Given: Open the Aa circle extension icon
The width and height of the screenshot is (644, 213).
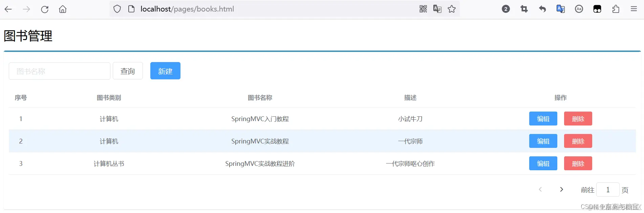Looking at the screenshot, I should click(x=579, y=9).
